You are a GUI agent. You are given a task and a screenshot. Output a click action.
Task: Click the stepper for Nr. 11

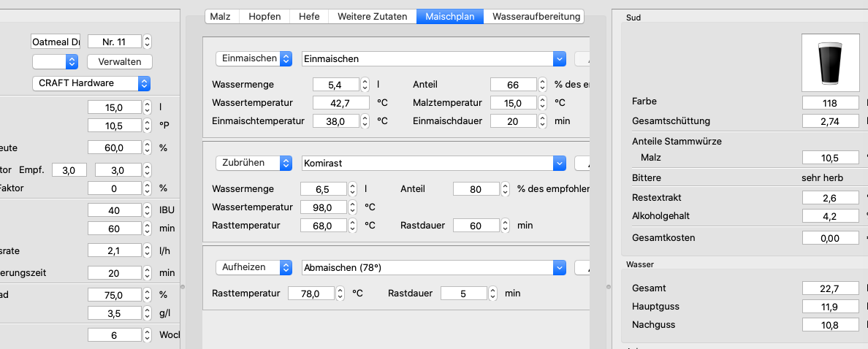(147, 42)
